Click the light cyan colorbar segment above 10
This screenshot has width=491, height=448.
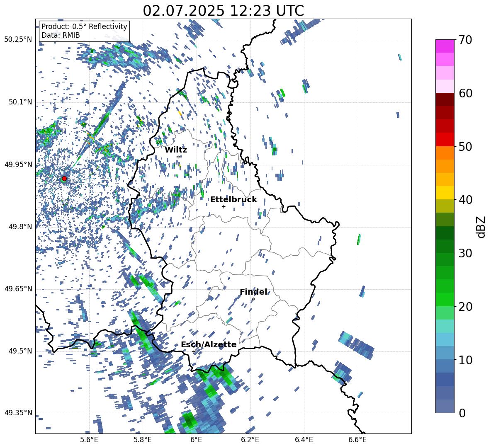pyautogui.click(x=445, y=339)
